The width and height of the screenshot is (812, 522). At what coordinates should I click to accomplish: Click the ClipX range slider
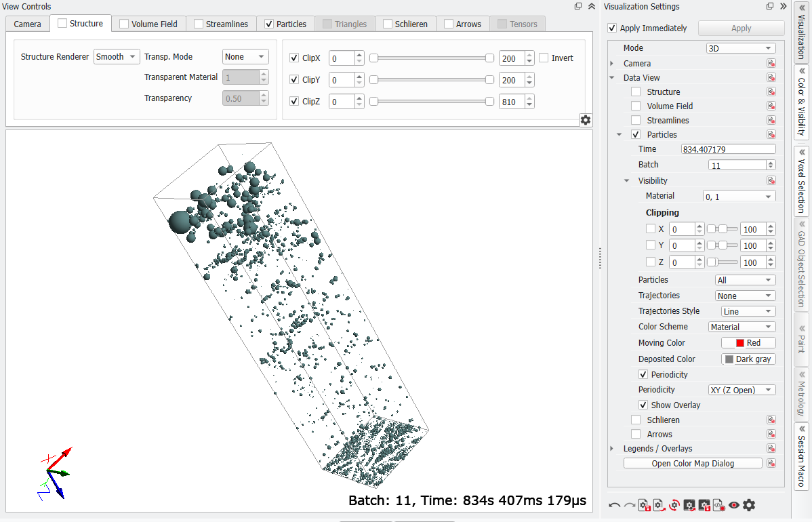coord(431,58)
